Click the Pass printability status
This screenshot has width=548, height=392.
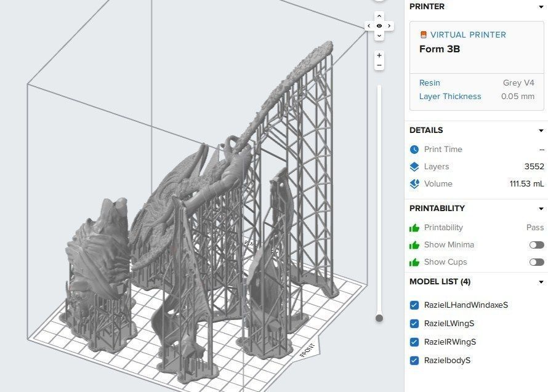click(535, 228)
